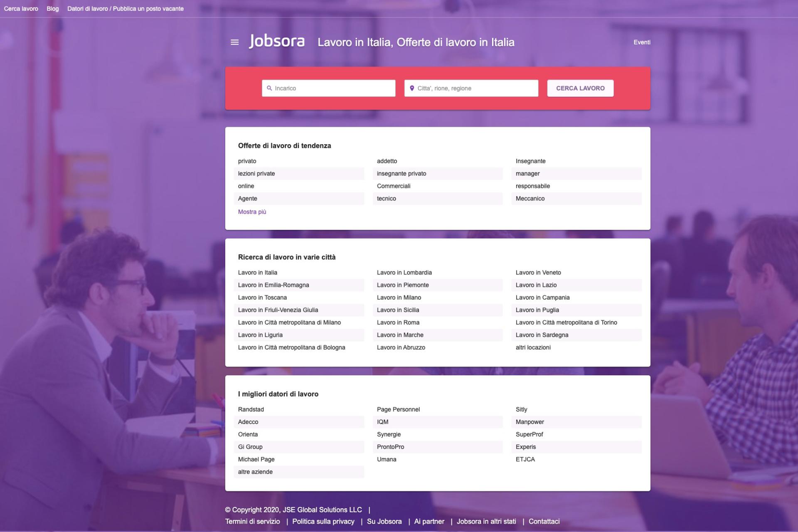Open employer Synergie
This screenshot has width=798, height=532.
click(x=389, y=434)
